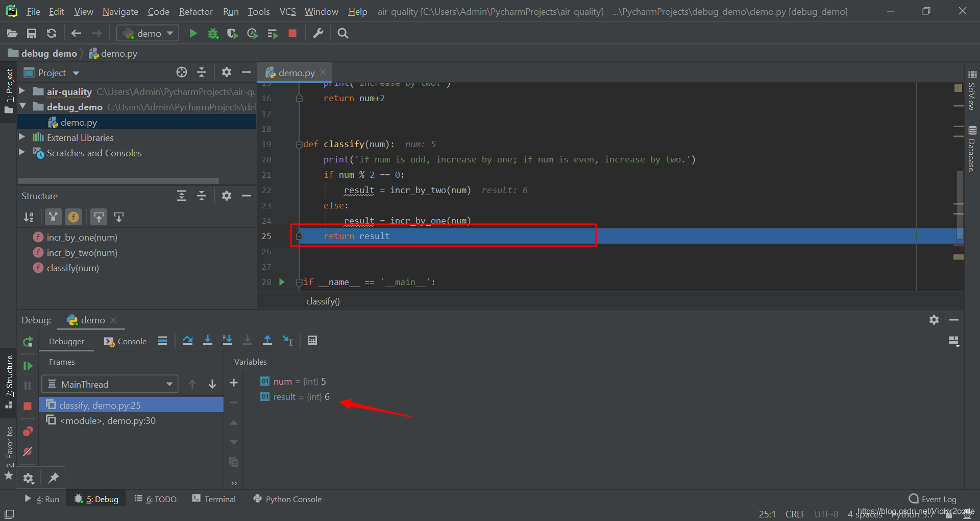This screenshot has height=521, width=980.
Task: Open the Terminal tool window tab
Action: [214, 499]
